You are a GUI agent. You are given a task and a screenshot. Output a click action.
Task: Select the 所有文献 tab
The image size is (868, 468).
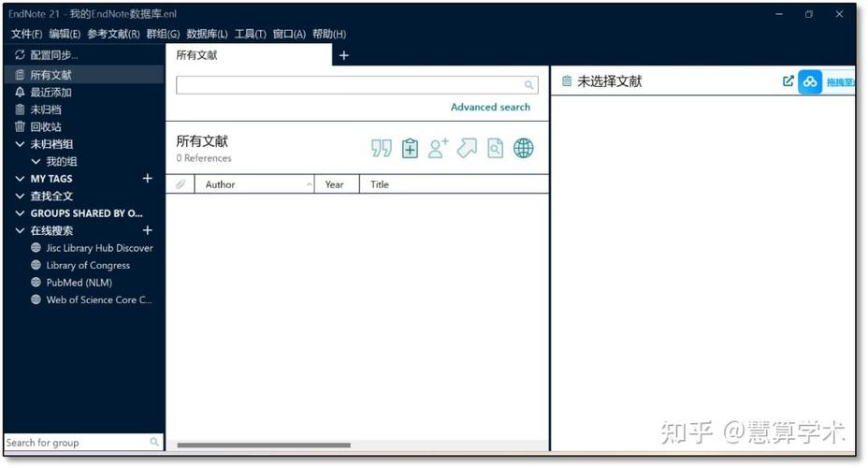pos(249,55)
